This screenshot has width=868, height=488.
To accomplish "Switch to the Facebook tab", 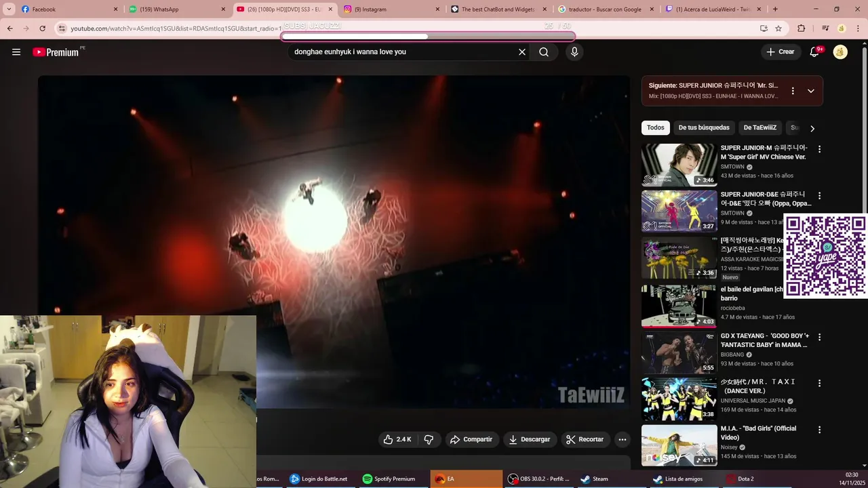I will click(x=68, y=9).
